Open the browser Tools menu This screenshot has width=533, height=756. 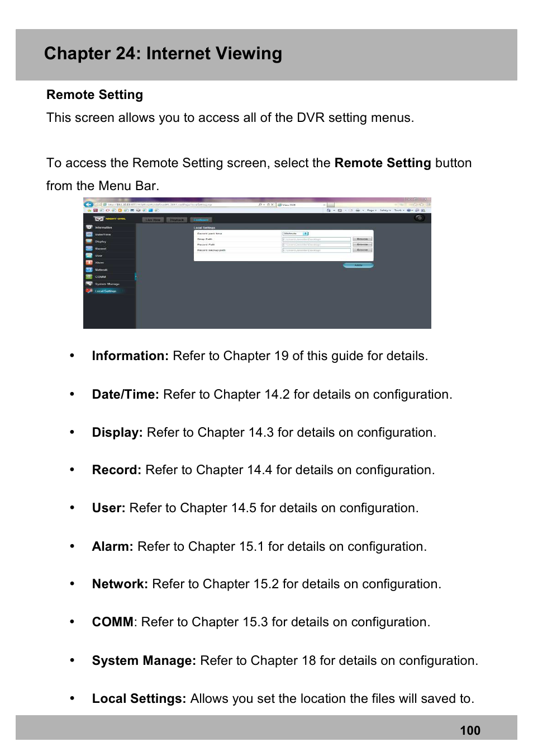pos(399,210)
